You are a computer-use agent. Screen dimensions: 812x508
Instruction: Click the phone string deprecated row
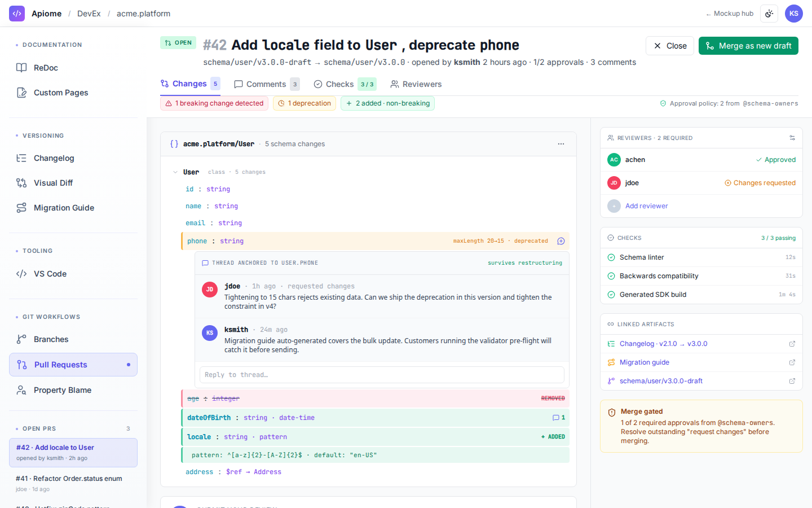coord(375,241)
